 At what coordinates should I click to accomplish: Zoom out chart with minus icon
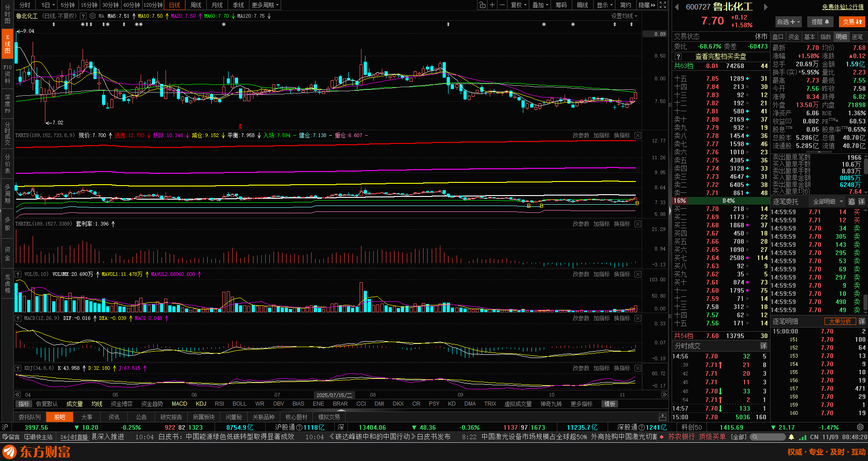point(502,5)
